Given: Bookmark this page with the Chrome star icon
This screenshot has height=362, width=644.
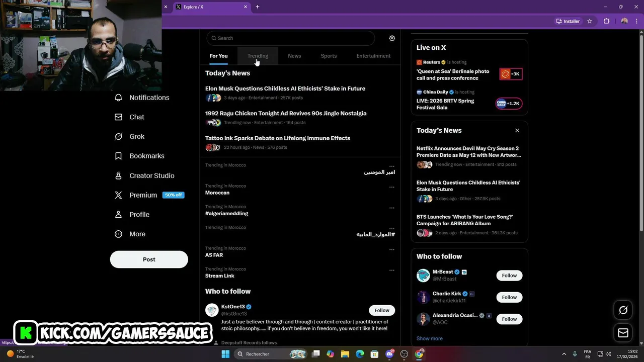Looking at the screenshot, I should click(x=590, y=21).
